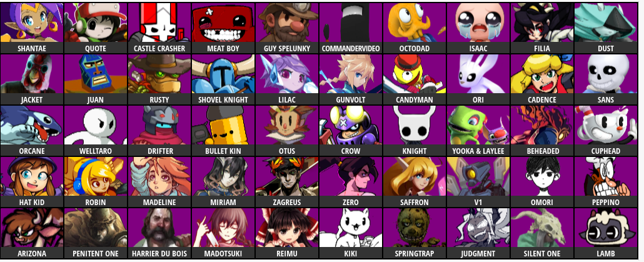Select the Lamb character portrait
Viewport: 644px width, 262px height.
click(x=605, y=233)
